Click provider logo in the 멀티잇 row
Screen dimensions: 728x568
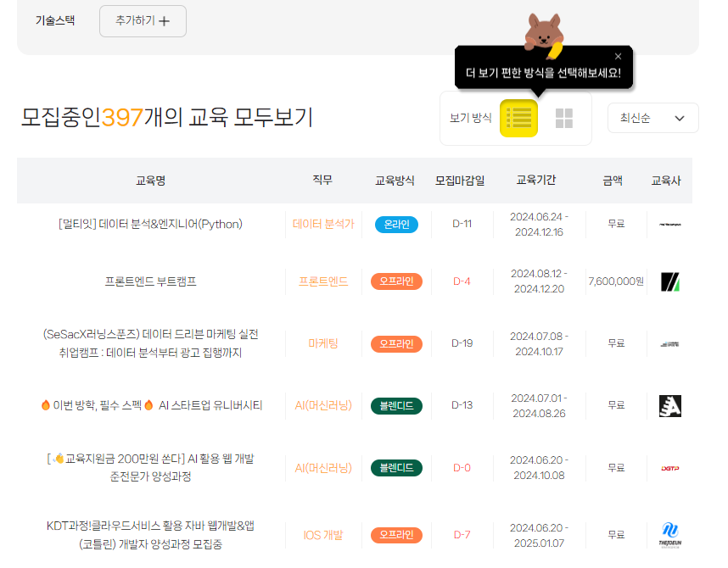point(670,225)
